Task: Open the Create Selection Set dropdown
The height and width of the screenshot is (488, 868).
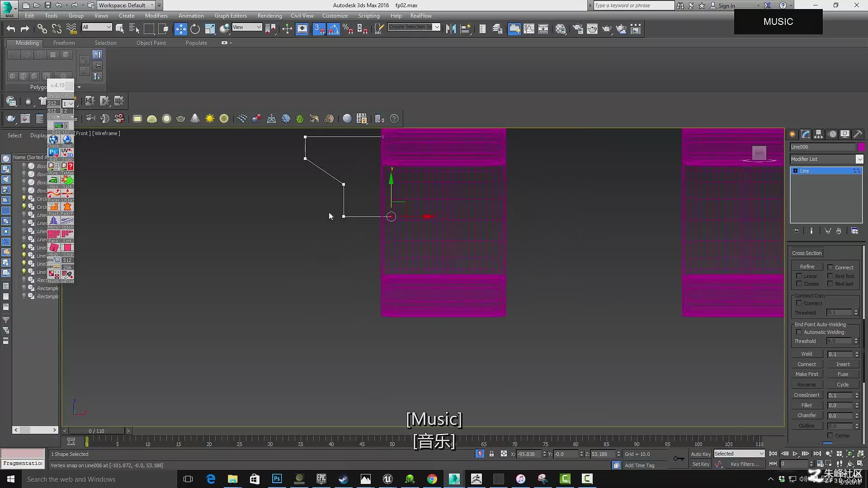Action: [414, 27]
